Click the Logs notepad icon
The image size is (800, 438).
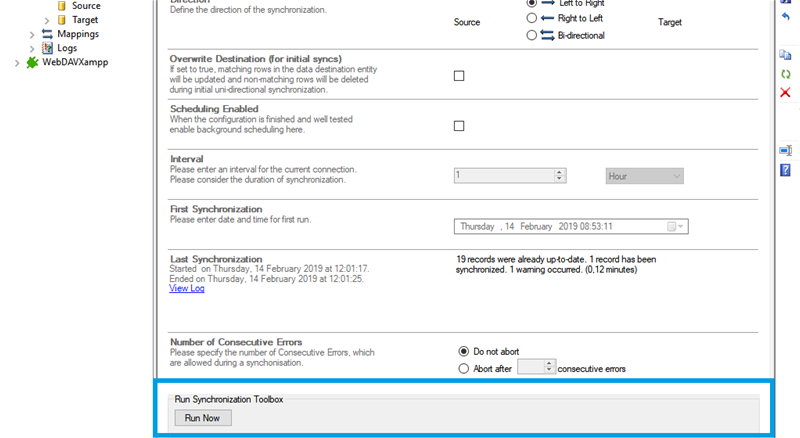(x=47, y=48)
